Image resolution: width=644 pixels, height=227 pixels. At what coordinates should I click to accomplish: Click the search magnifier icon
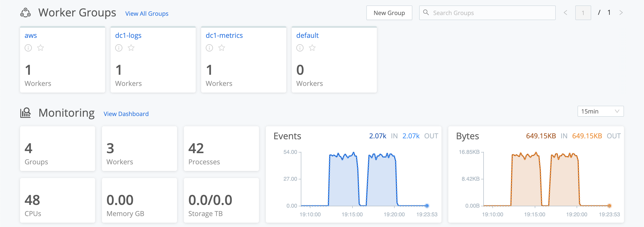pos(426,13)
